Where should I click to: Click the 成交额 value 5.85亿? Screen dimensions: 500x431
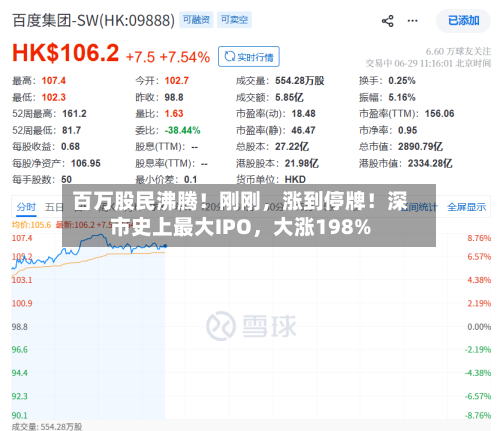(289, 97)
